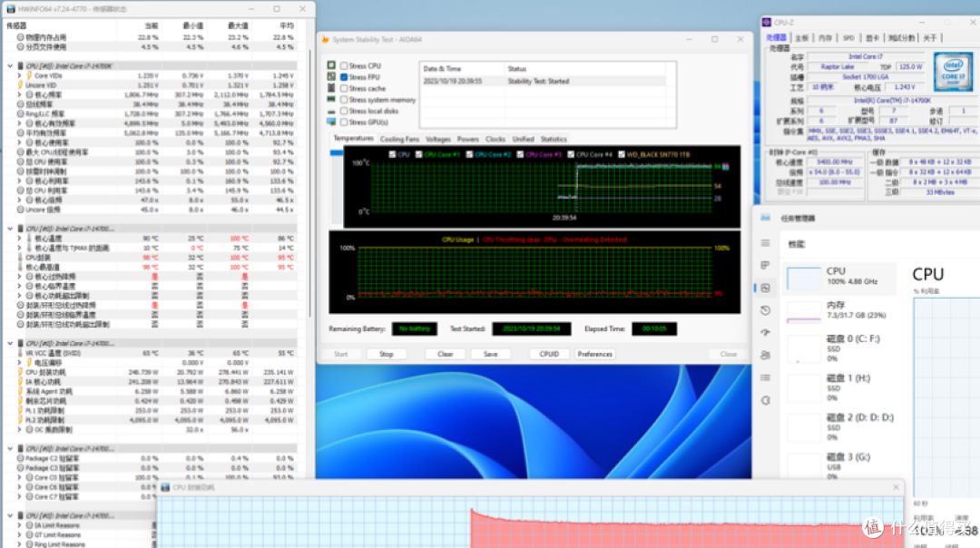
Task: Switch to the Statistics tab in AIDA64
Action: [x=554, y=139]
